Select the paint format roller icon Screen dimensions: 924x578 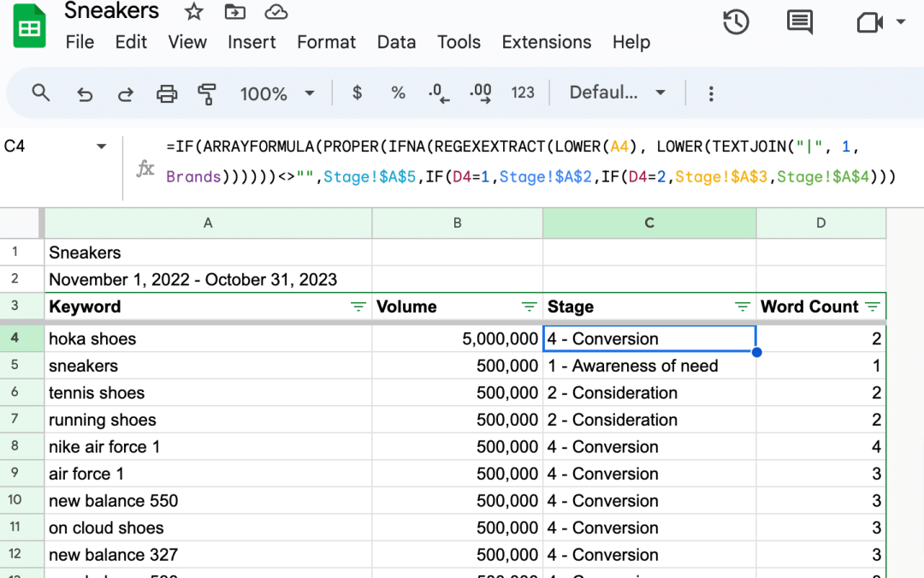click(207, 93)
